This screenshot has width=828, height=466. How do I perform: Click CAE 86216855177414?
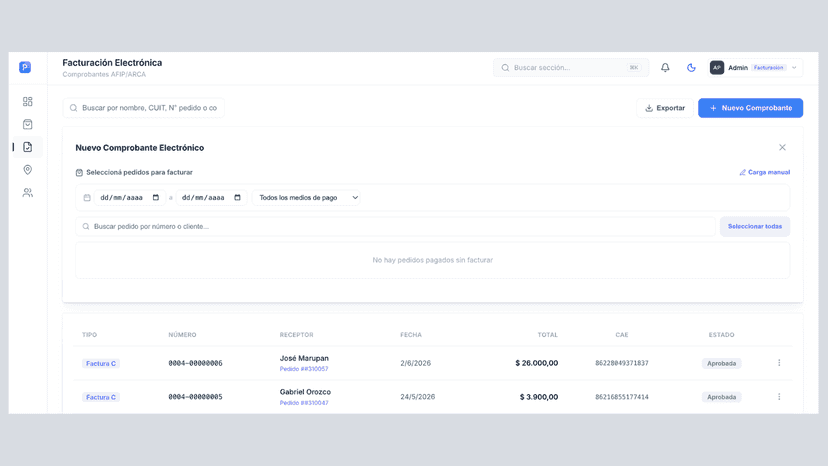(622, 397)
